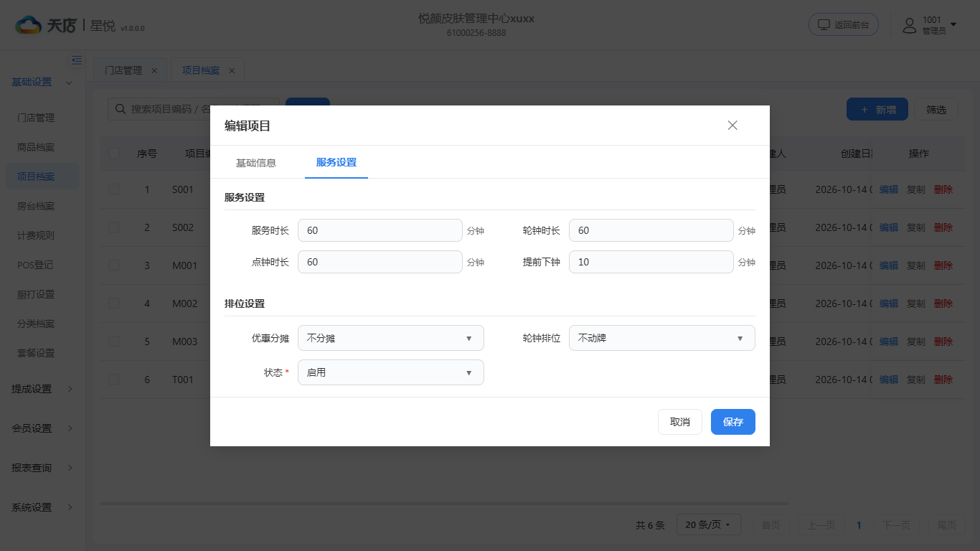Click the search magnifier icon

[120, 109]
